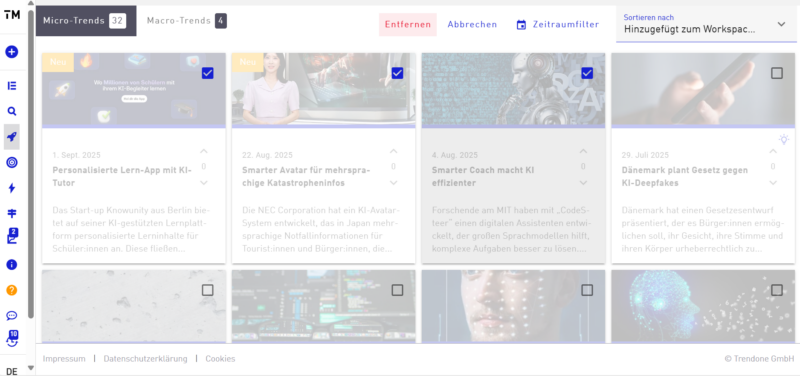800x376 pixels.
Task: Click title 'Personalisierte Lern-App mit KI-Tutor'
Action: [122, 176]
